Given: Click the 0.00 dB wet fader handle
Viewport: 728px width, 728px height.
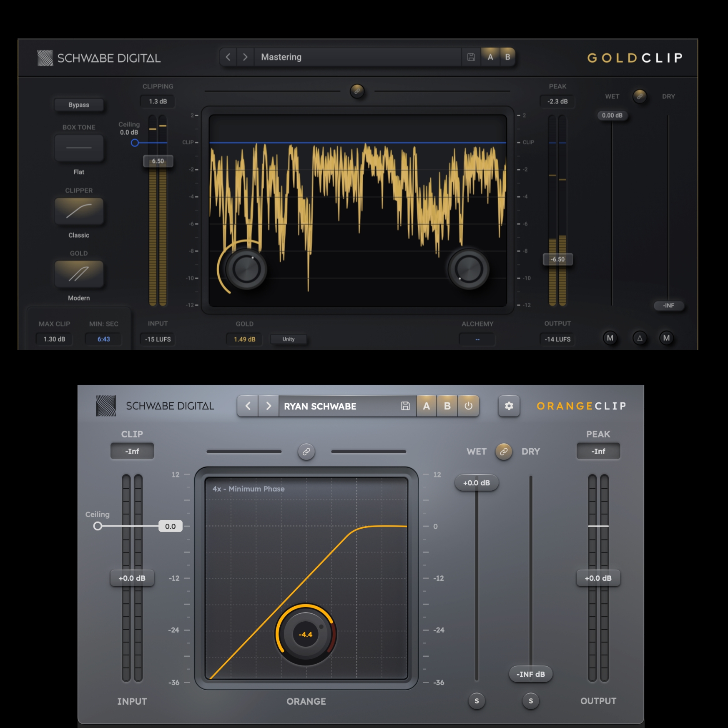Looking at the screenshot, I should [612, 115].
